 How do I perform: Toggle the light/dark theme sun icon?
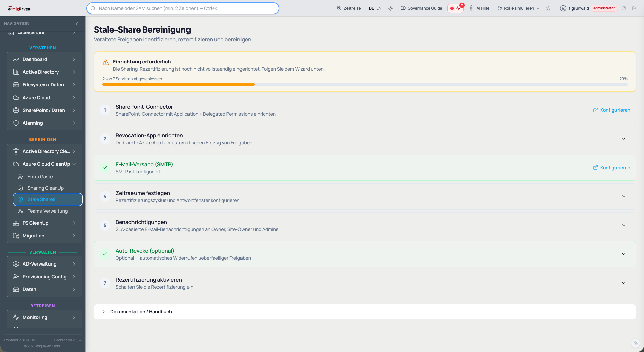pyautogui.click(x=391, y=8)
